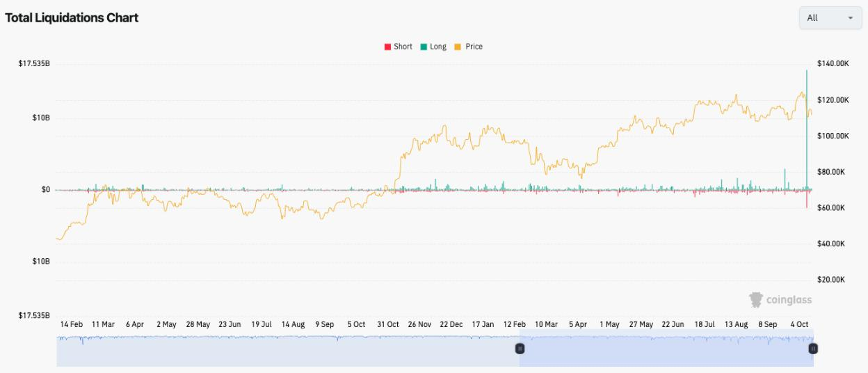Click the "26 Nov" date axis label

(420, 324)
